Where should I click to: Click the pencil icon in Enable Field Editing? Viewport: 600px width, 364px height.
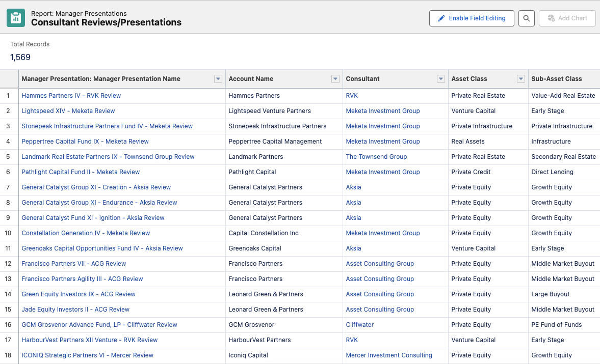coord(441,18)
